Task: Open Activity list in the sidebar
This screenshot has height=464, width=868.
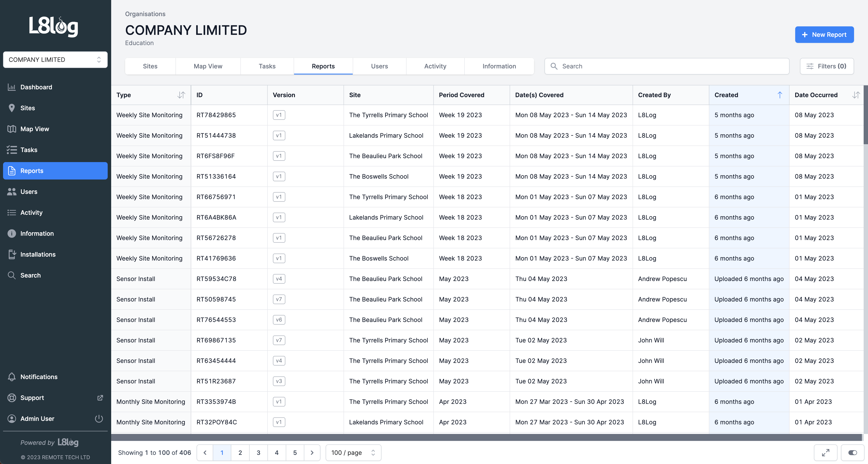Action: (x=55, y=212)
